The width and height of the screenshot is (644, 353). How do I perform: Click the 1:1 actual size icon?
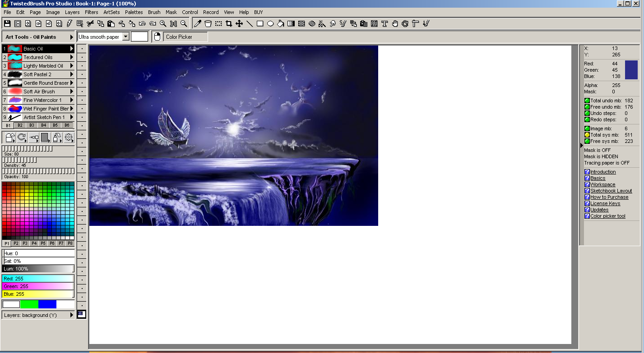(173, 23)
